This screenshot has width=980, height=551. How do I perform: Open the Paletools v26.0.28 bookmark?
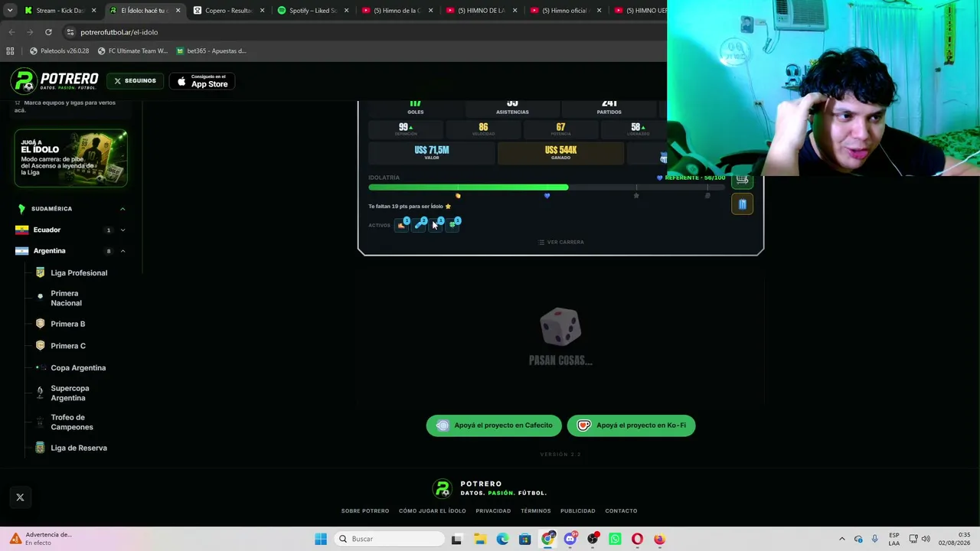[x=59, y=51]
